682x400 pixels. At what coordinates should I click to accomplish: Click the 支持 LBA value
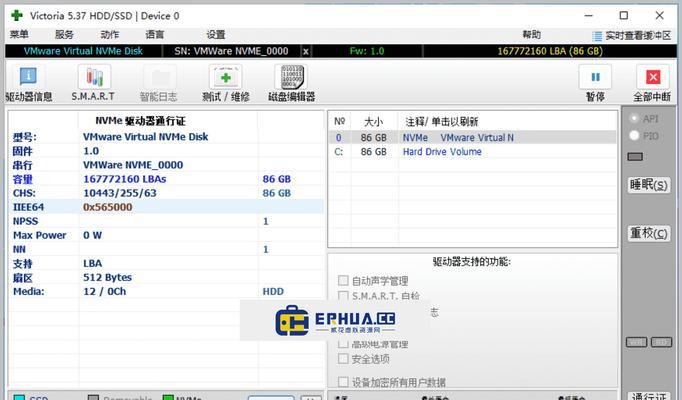tap(93, 263)
